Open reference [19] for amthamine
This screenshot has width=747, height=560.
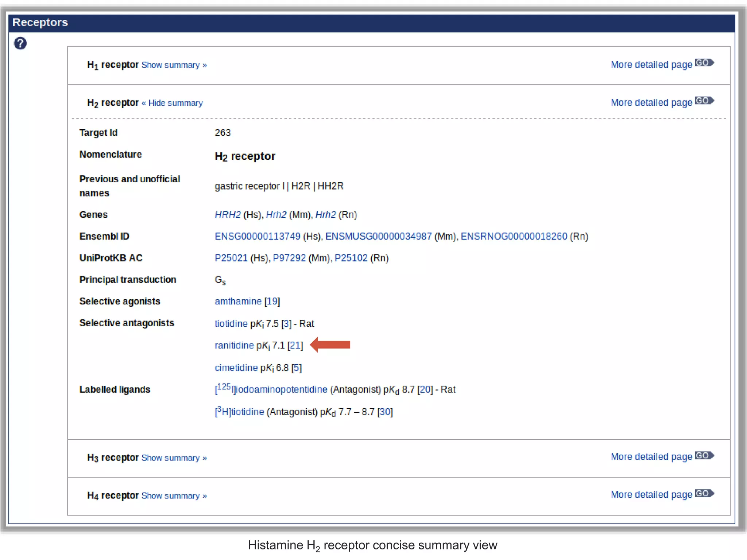tap(272, 301)
